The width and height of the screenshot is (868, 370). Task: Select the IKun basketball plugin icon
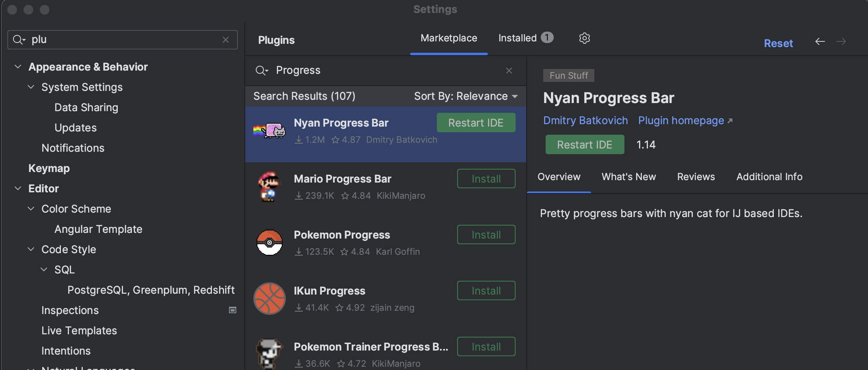coord(269,299)
